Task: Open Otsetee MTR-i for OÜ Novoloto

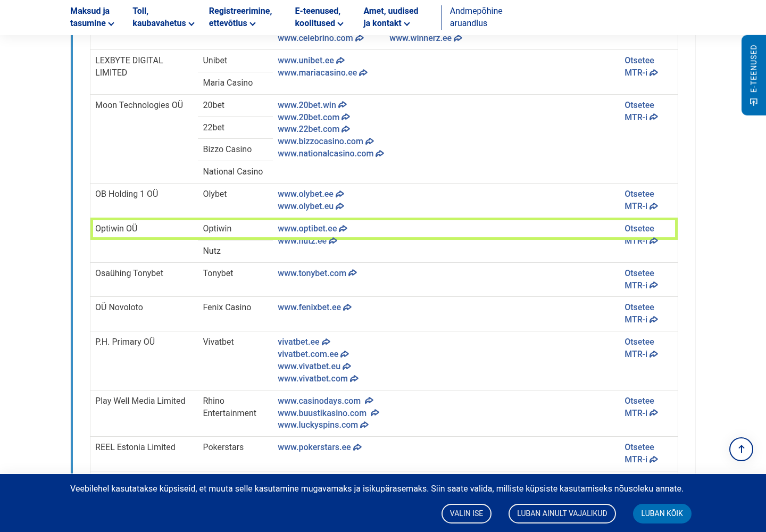Action: (641, 313)
